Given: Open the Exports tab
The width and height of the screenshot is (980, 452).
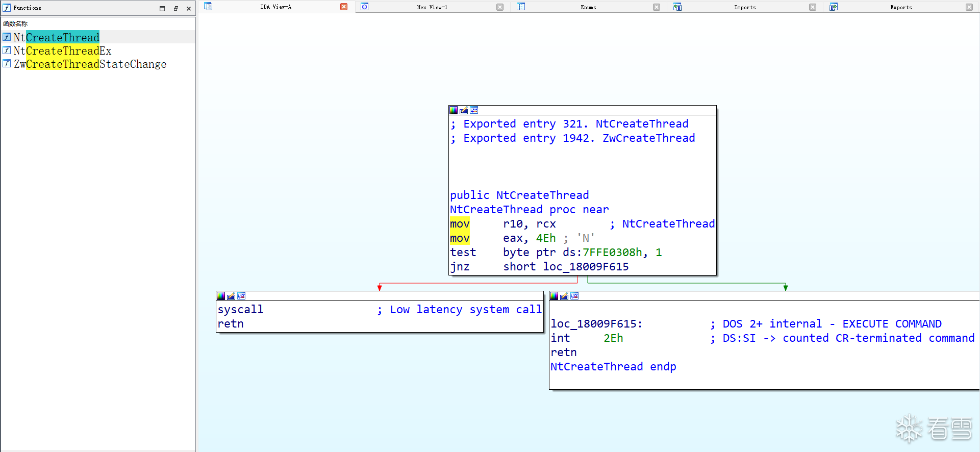Looking at the screenshot, I should point(901,7).
